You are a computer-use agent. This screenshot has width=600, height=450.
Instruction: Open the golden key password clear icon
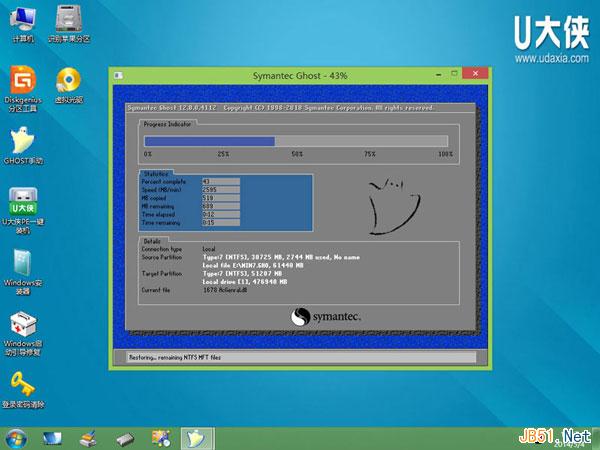point(22,385)
